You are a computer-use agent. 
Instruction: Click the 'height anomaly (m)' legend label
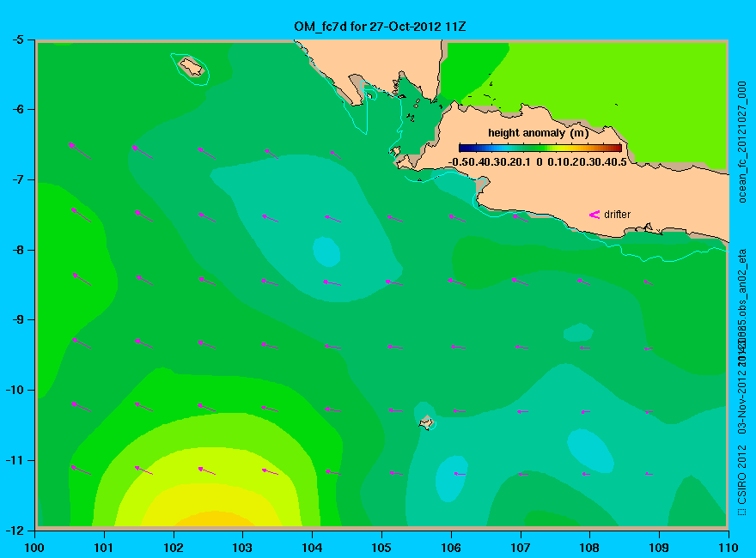coord(538,132)
